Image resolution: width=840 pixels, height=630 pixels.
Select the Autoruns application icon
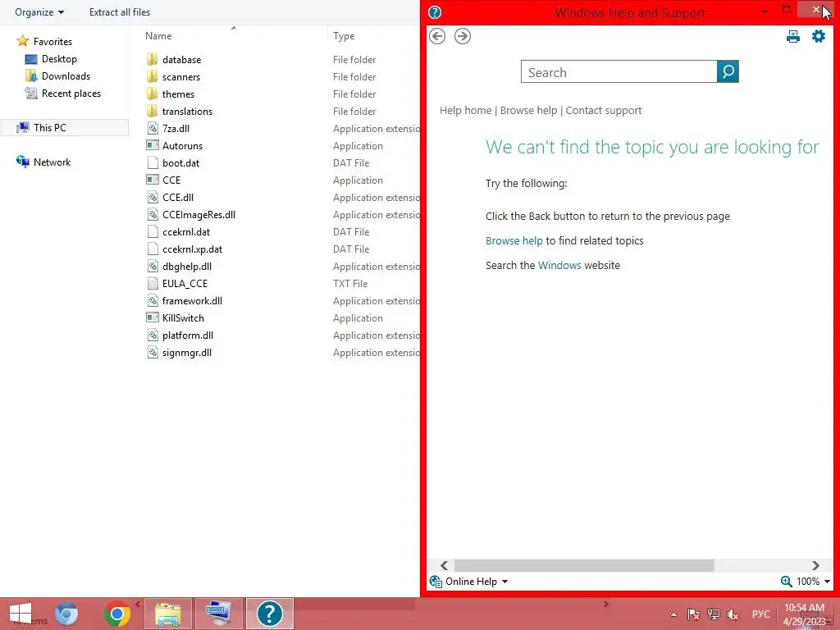point(153,145)
